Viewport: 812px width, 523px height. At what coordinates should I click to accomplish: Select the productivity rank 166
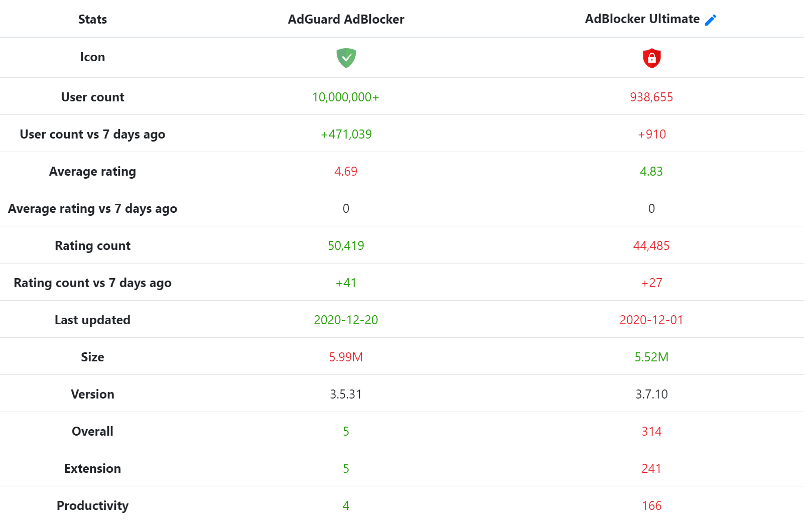(651, 506)
